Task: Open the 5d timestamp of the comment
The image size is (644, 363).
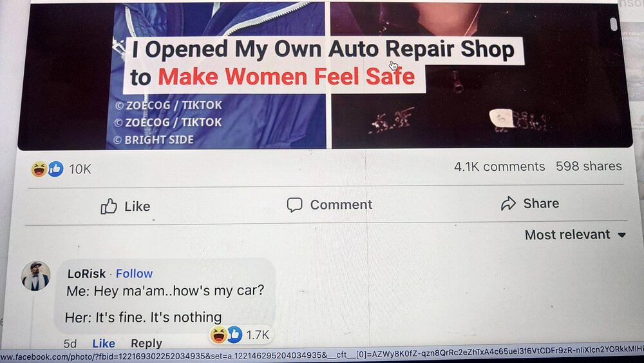Action: coord(70,343)
